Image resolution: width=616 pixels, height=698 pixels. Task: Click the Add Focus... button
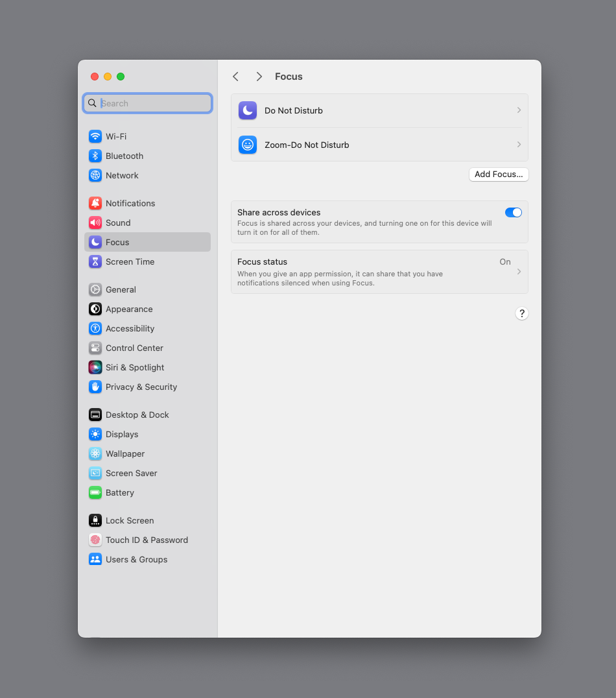[499, 174]
